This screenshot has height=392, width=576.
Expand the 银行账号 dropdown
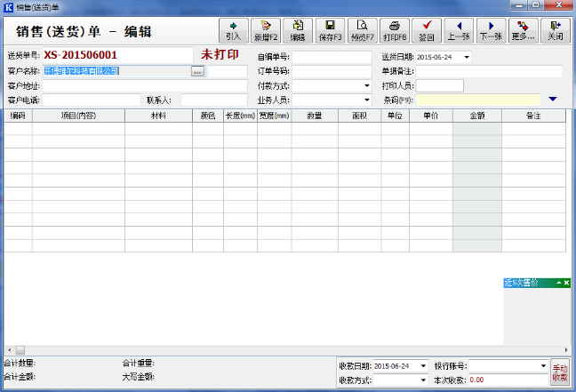[543, 365]
